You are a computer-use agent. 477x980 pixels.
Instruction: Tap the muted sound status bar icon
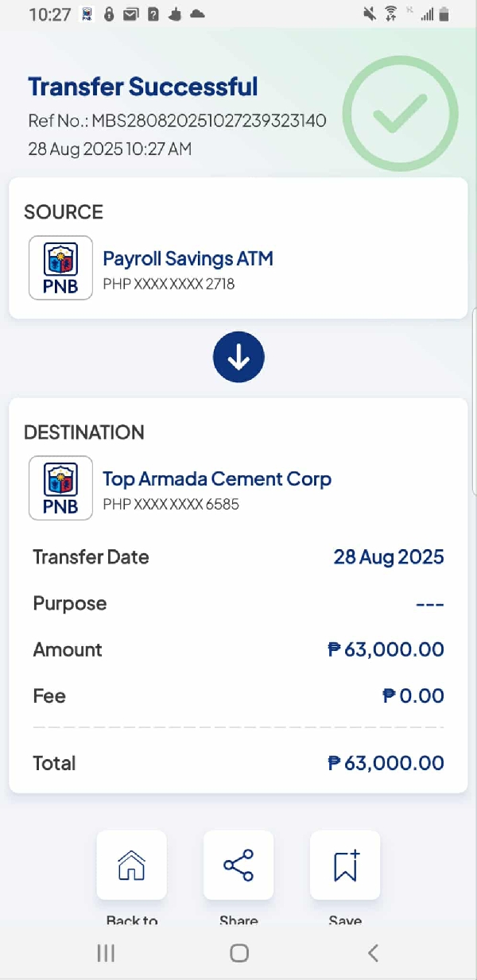(369, 14)
